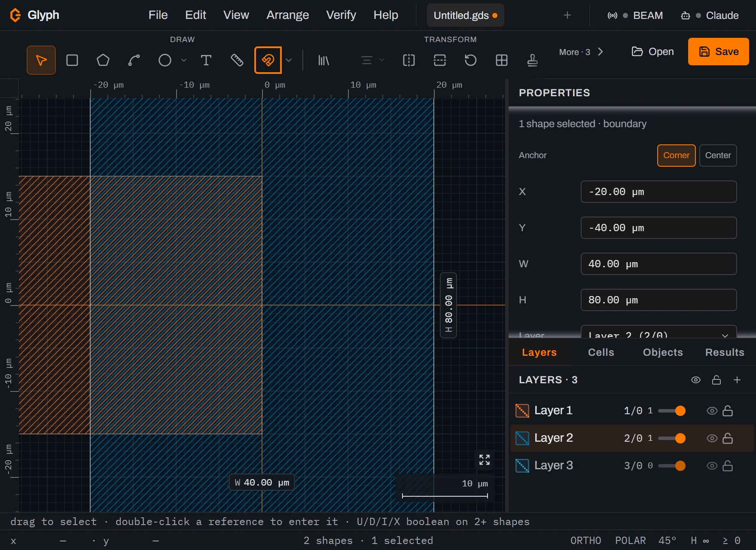Expand circle tool variants dropdown
Viewport: 756px width, 550px height.
(x=184, y=60)
